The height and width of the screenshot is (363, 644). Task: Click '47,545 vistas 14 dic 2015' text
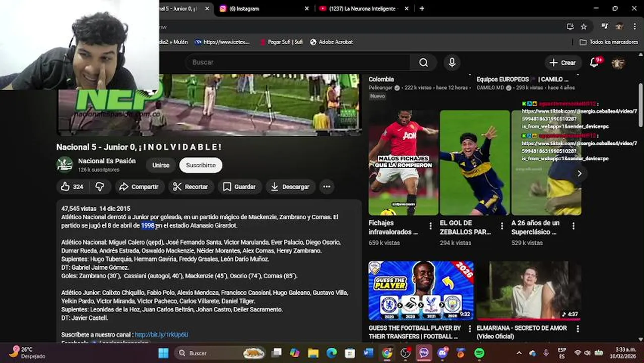(96, 209)
